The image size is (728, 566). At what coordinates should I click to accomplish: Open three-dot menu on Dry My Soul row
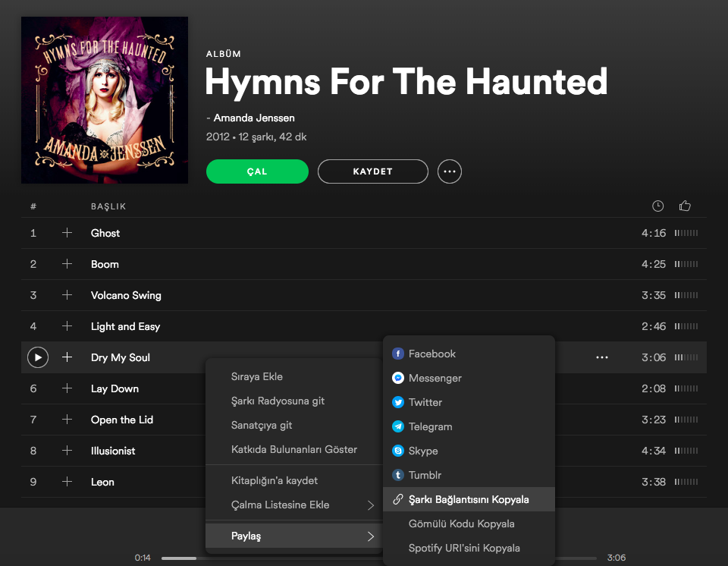602,357
